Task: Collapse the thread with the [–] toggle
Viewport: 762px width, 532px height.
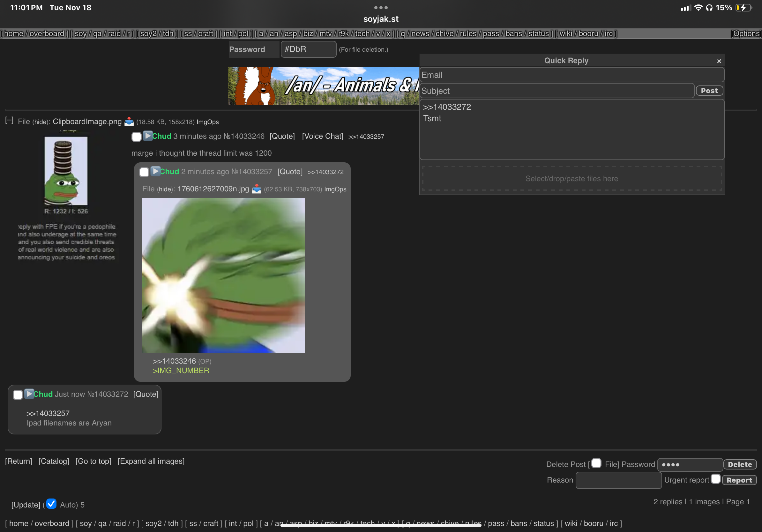Action: (9, 120)
